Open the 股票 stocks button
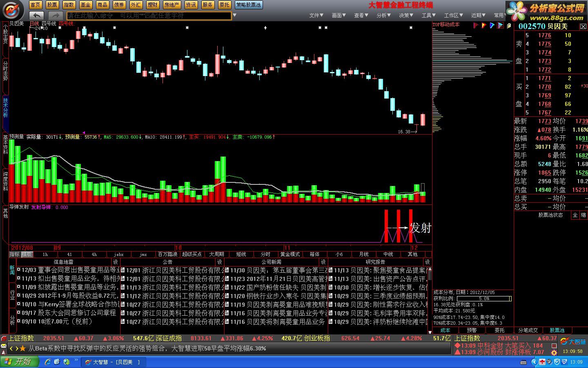588x368 pixels. click(52, 5)
